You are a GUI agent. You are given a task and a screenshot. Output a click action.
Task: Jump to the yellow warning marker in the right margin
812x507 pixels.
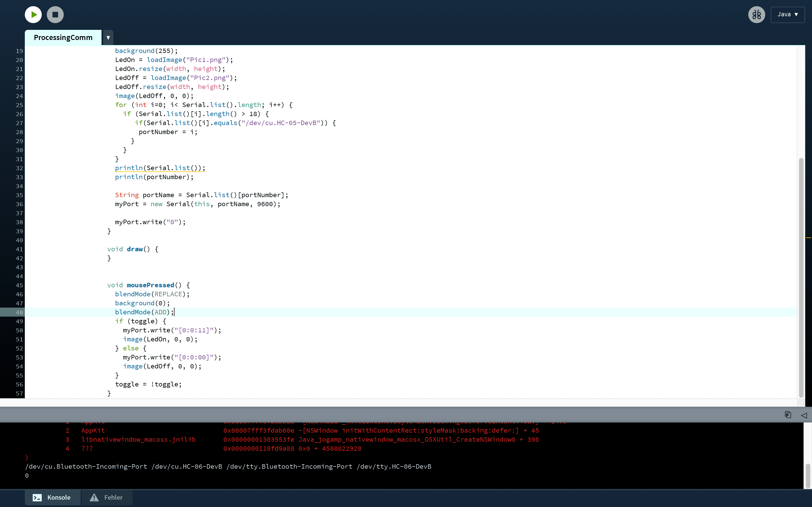[808, 238]
